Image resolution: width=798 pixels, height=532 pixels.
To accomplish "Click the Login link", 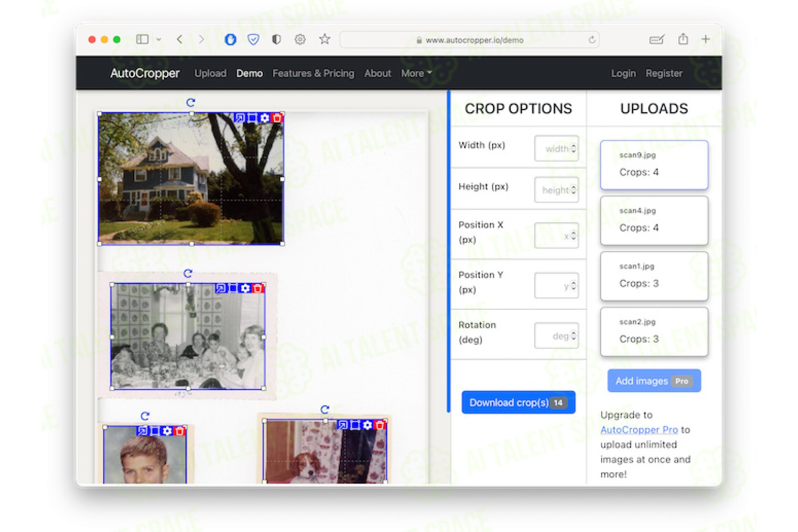I will coord(624,73).
